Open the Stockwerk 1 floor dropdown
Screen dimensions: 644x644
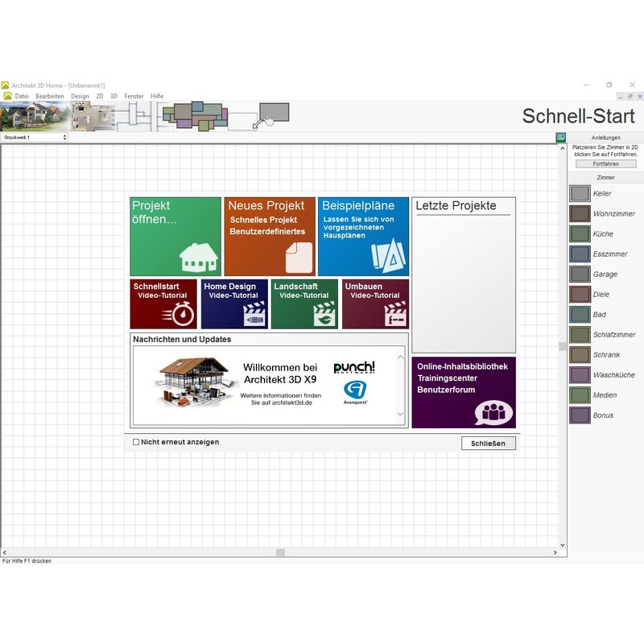click(35, 138)
